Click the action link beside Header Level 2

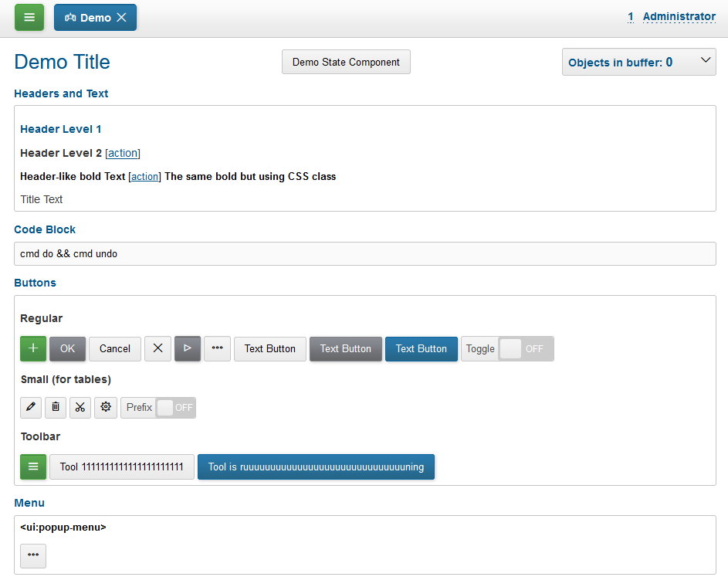tap(123, 153)
